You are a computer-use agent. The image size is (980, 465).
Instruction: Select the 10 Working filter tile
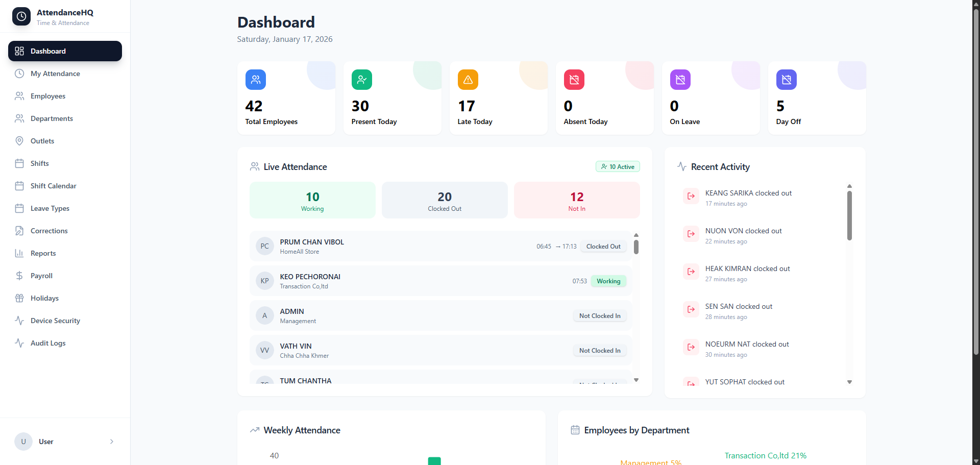click(312, 200)
